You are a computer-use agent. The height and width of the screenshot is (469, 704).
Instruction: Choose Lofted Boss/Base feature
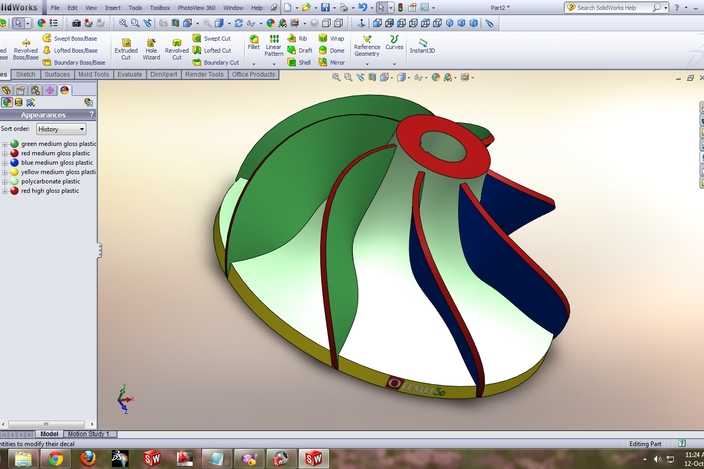pos(70,51)
